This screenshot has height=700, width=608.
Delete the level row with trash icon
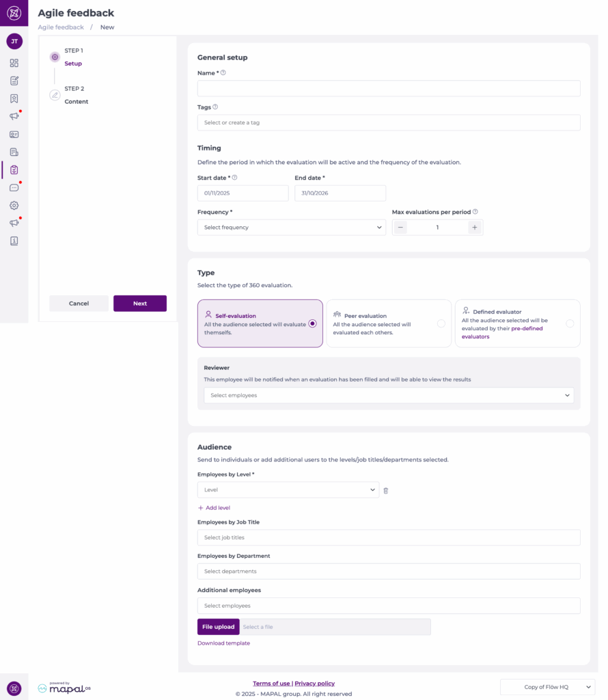tap(386, 490)
